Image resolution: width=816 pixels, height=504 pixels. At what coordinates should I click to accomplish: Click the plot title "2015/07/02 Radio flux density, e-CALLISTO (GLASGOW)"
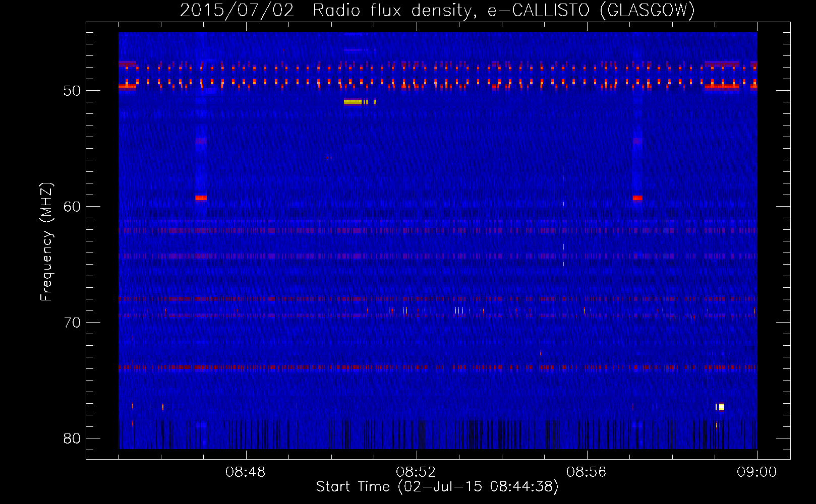(x=437, y=10)
